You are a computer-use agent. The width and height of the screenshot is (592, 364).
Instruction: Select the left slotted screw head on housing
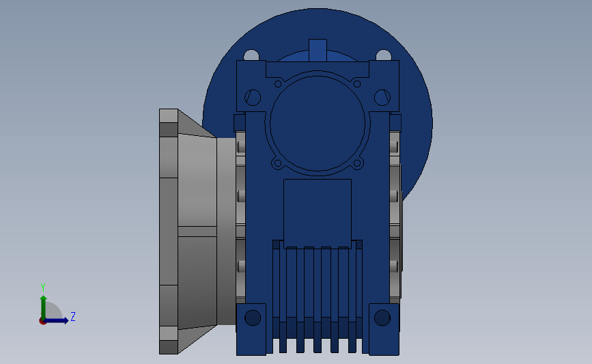(253, 98)
